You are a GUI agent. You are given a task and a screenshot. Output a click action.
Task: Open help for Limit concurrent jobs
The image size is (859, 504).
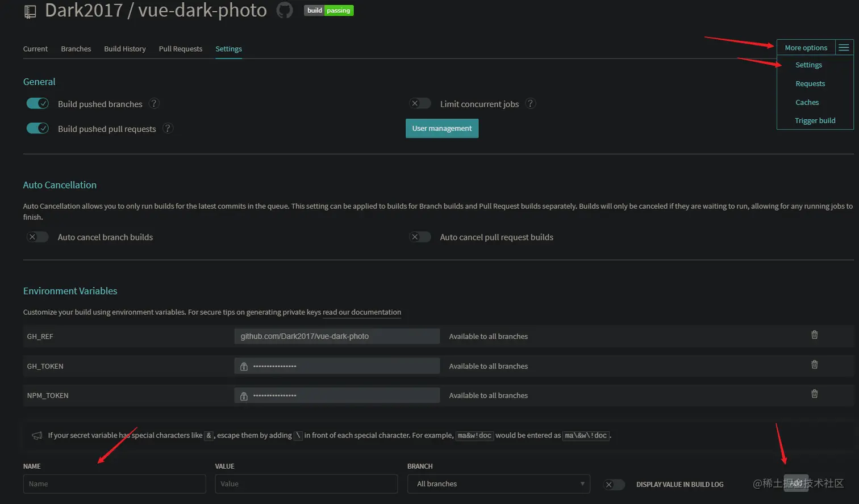tap(530, 103)
